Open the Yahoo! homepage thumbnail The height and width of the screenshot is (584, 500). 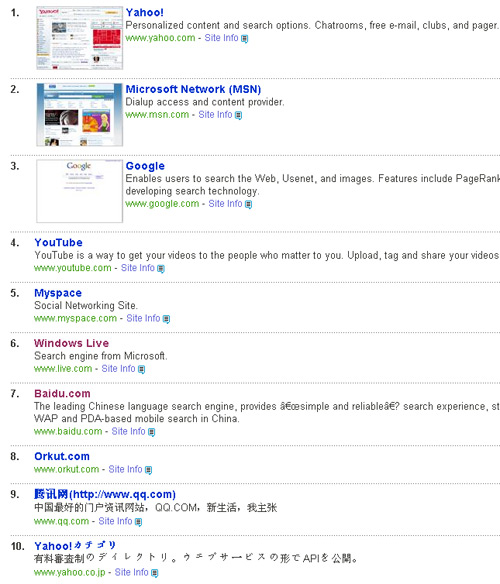tap(79, 38)
